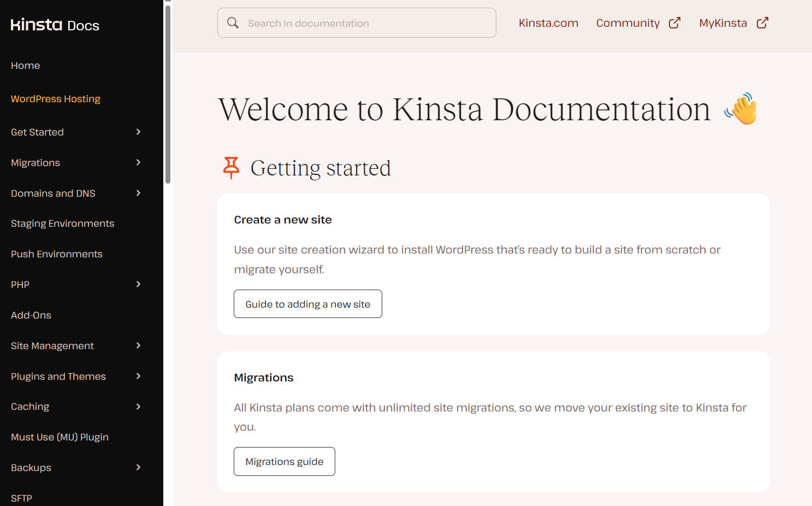Open the Home sidebar item
This screenshot has height=506, width=812.
(x=26, y=66)
